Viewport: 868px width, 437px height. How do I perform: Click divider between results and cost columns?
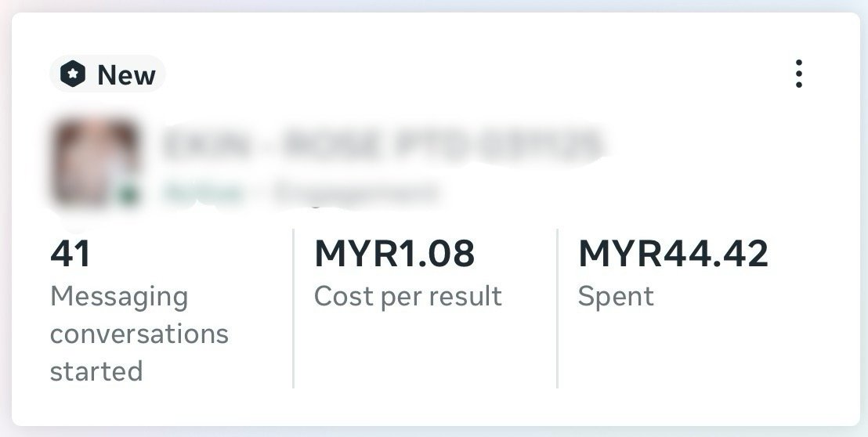tap(294, 308)
